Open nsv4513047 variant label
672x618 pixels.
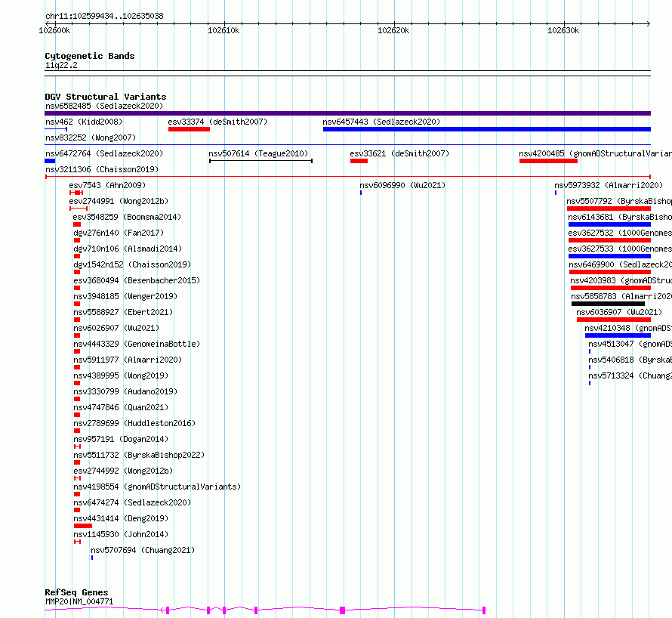point(630,344)
